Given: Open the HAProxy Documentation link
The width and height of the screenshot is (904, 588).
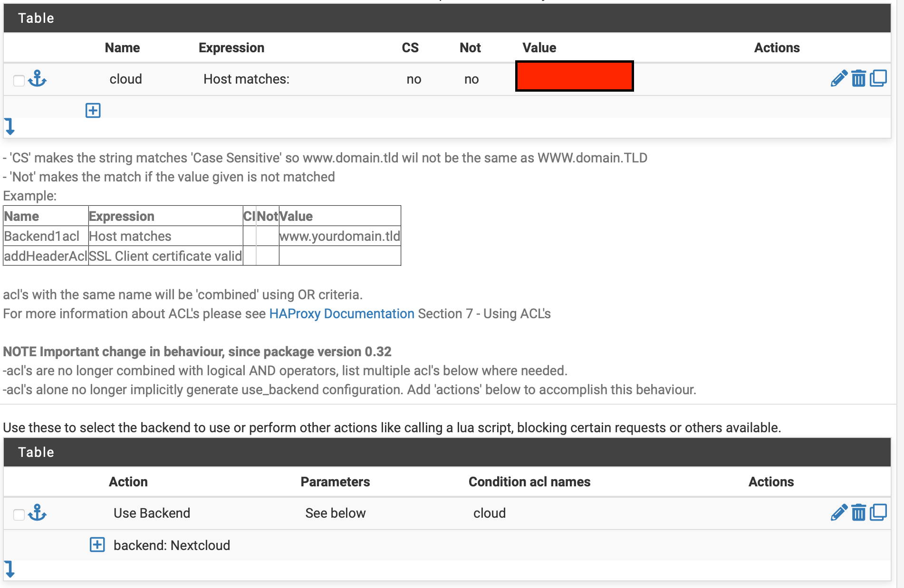Looking at the screenshot, I should 342,313.
